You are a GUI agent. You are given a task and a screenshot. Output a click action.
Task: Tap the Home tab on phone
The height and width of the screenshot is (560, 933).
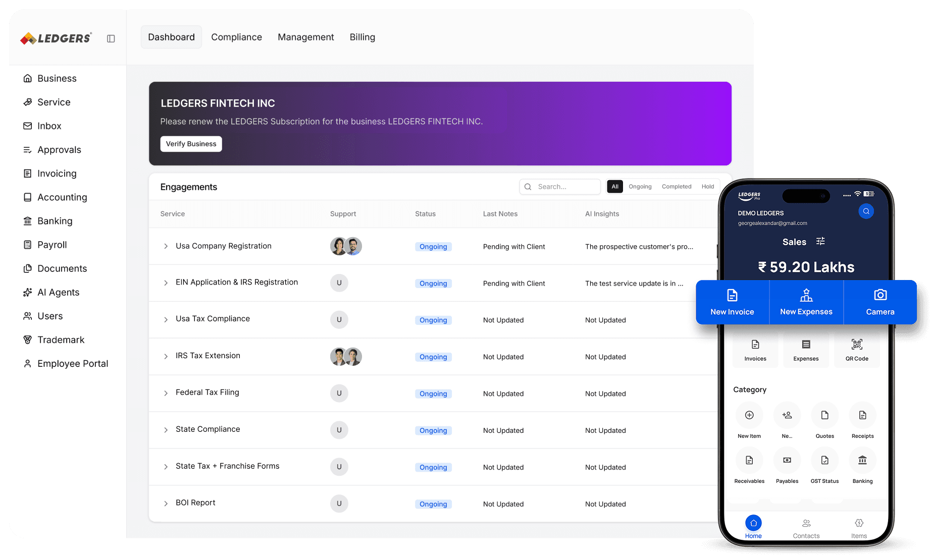pyautogui.click(x=753, y=527)
